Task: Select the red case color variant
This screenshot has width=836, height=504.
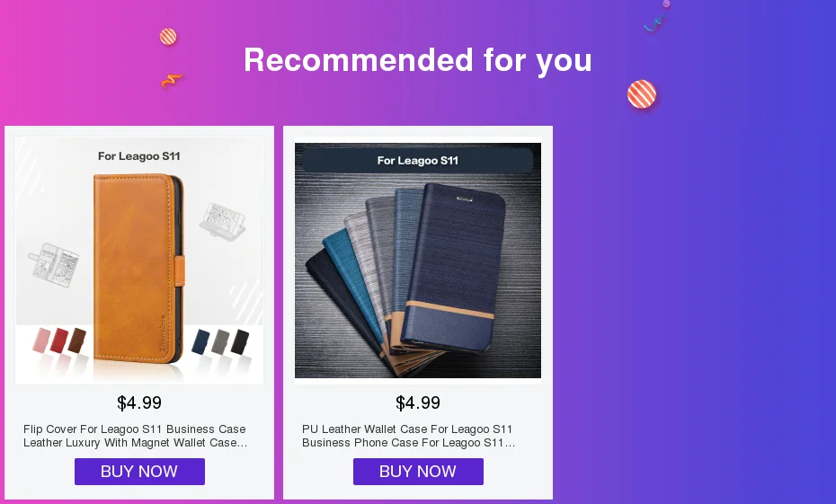Action: coord(59,340)
